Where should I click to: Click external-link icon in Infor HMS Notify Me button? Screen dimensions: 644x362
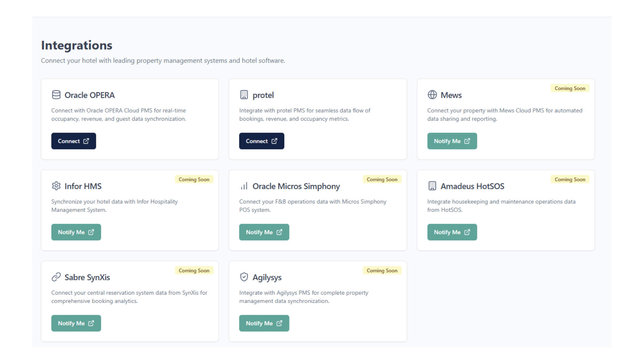pos(91,232)
